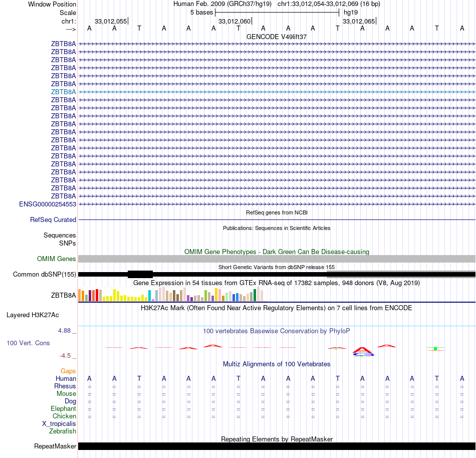The image size is (476, 458).
Task: Click the black RepeatMasker repeat bar
Action: tap(277, 446)
